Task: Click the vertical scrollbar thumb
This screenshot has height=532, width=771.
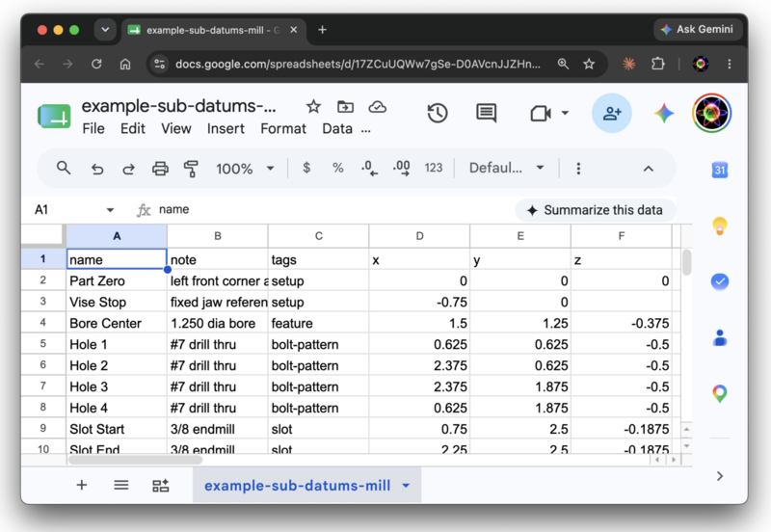Action: 687,262
